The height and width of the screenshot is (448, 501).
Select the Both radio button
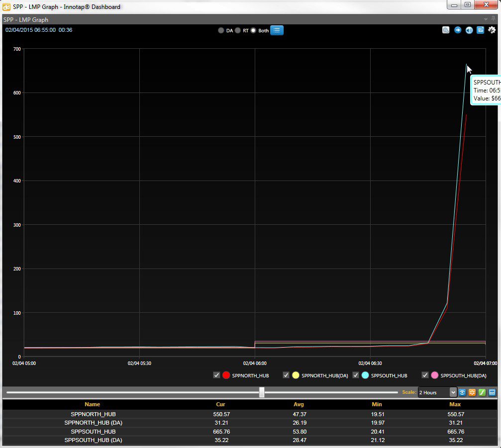[253, 31]
